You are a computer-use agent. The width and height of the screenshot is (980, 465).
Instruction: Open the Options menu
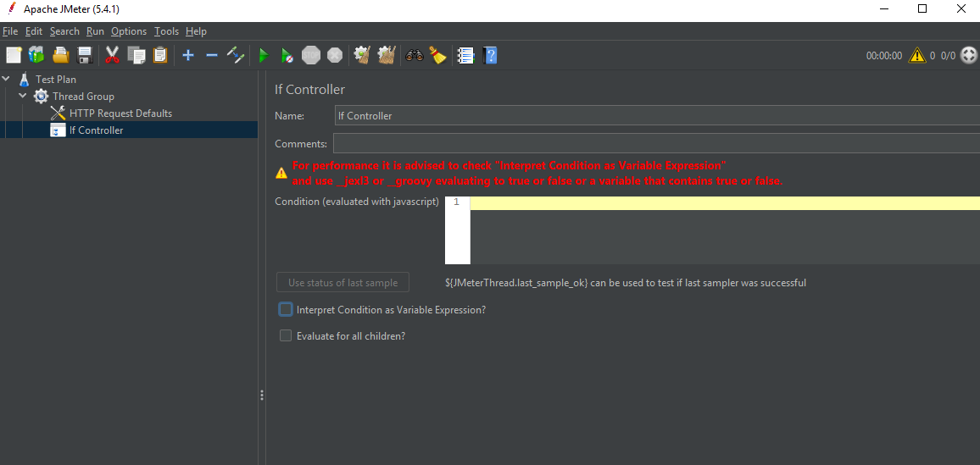click(129, 31)
